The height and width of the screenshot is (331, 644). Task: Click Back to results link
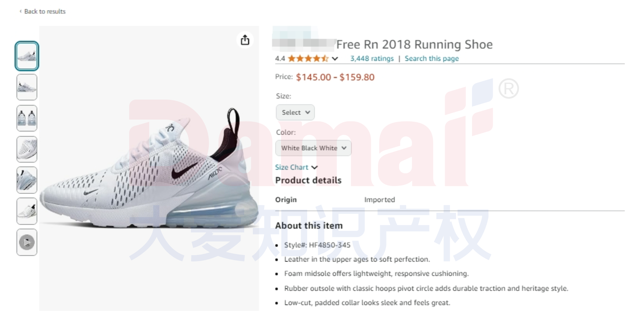coord(45,11)
